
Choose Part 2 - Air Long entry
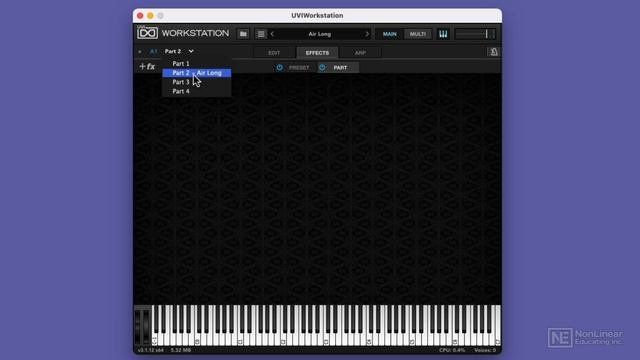point(197,73)
